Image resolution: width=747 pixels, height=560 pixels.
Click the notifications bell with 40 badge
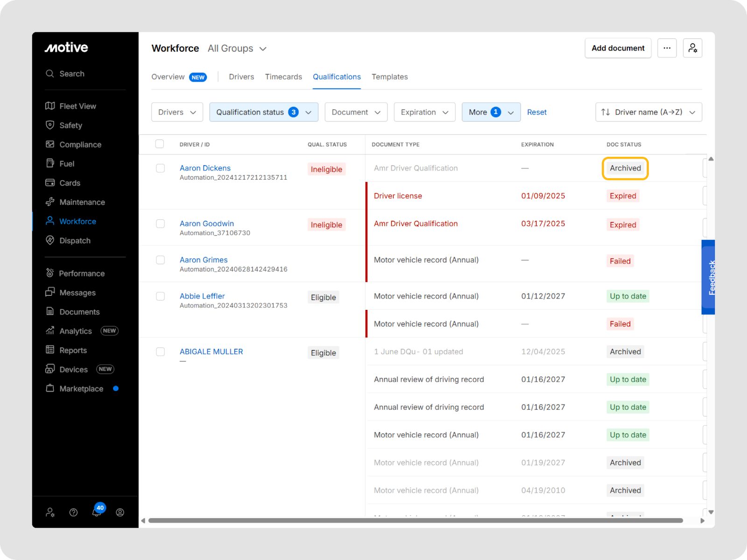tap(97, 512)
